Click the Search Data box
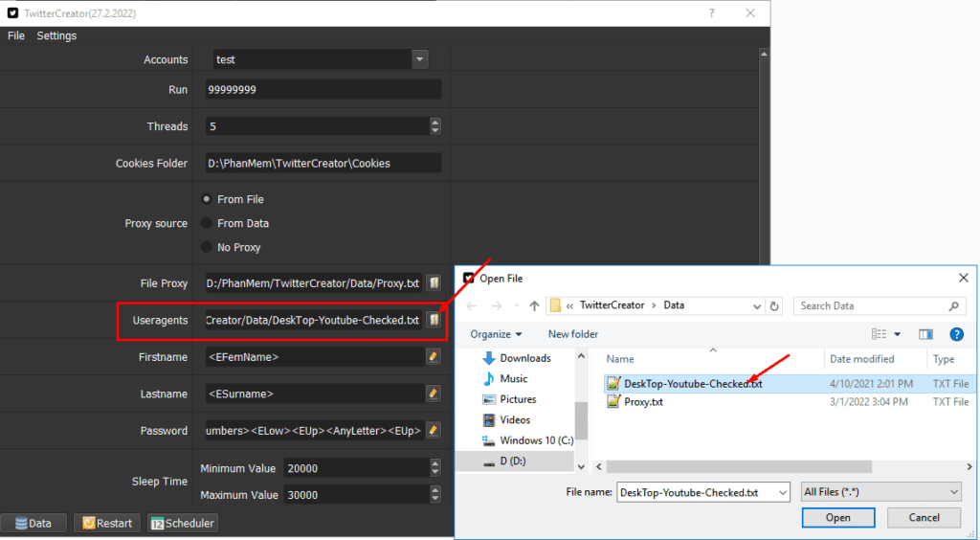 pyautogui.click(x=879, y=305)
